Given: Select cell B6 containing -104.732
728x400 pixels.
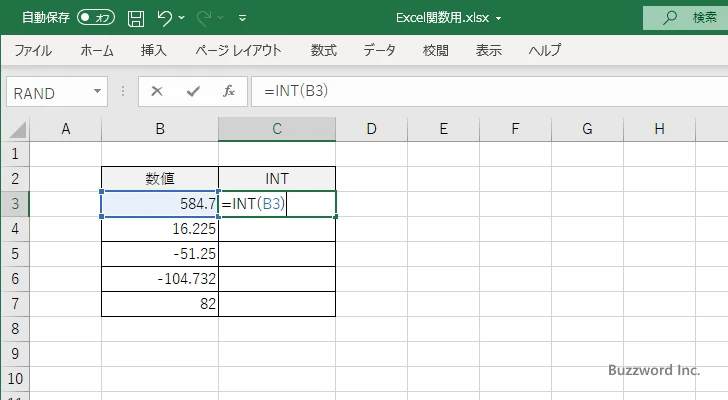Looking at the screenshot, I should [x=160, y=279].
